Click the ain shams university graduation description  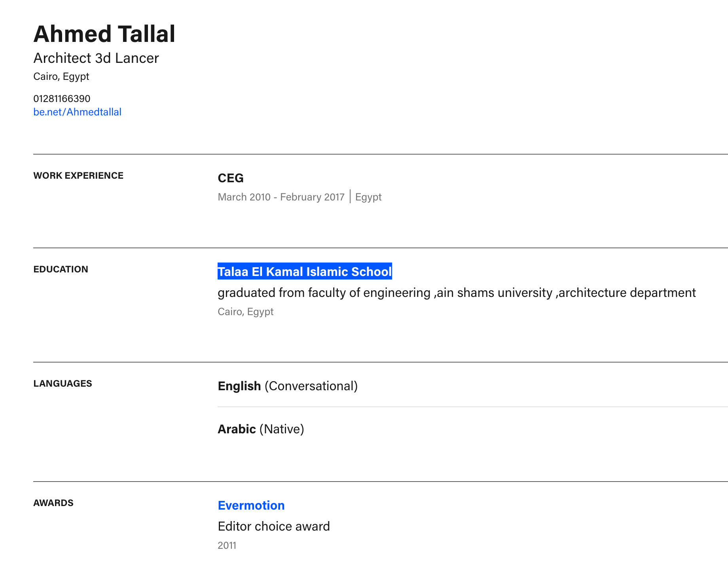[x=457, y=293]
